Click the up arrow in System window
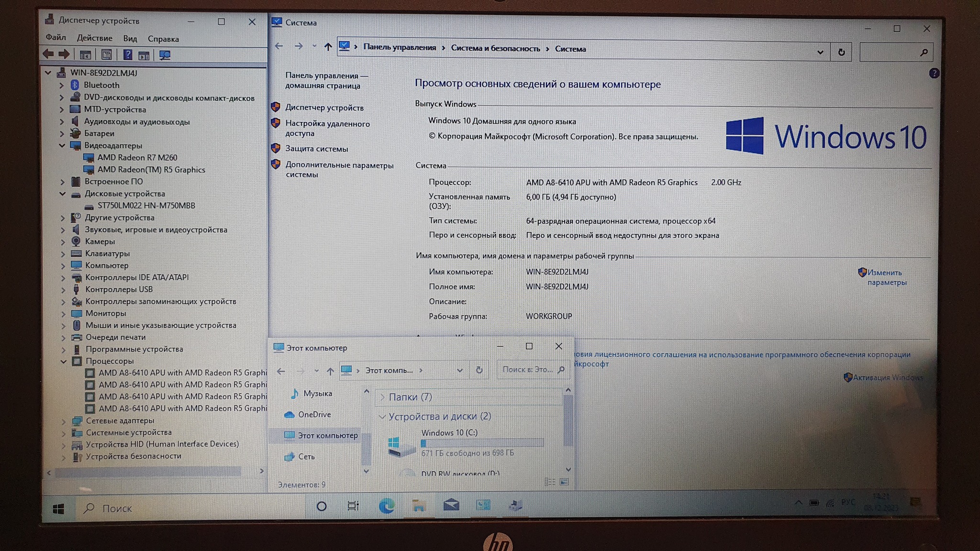The width and height of the screenshot is (980, 551). [x=328, y=47]
